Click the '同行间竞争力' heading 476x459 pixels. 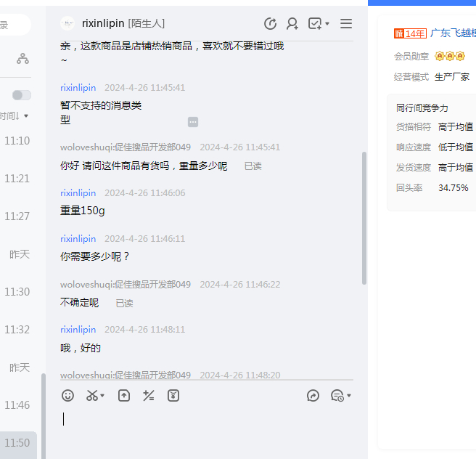(x=422, y=108)
